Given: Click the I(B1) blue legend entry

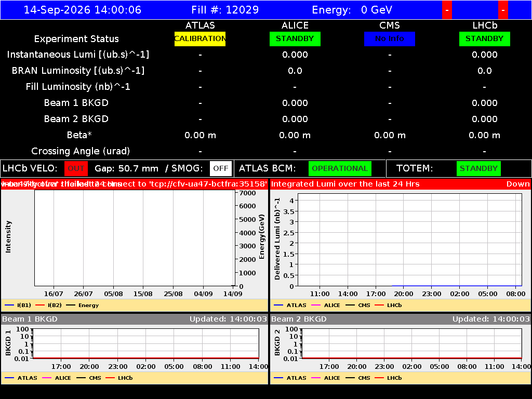Looking at the screenshot, I should coord(18,305).
